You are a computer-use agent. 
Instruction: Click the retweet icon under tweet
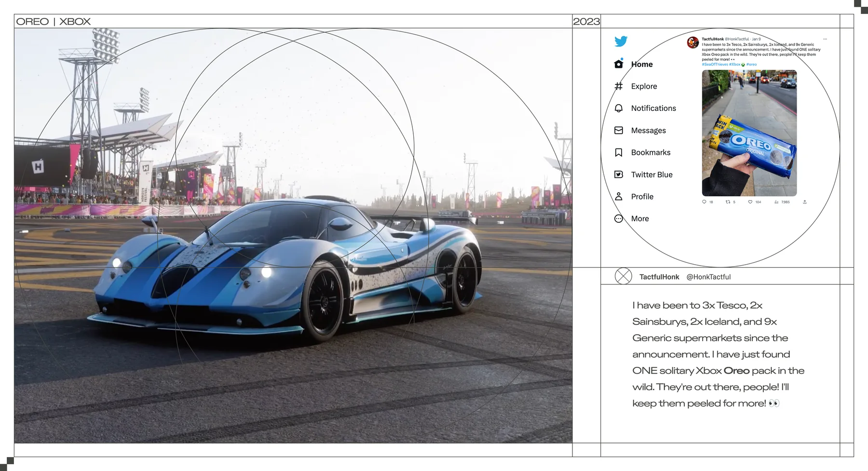pyautogui.click(x=728, y=202)
